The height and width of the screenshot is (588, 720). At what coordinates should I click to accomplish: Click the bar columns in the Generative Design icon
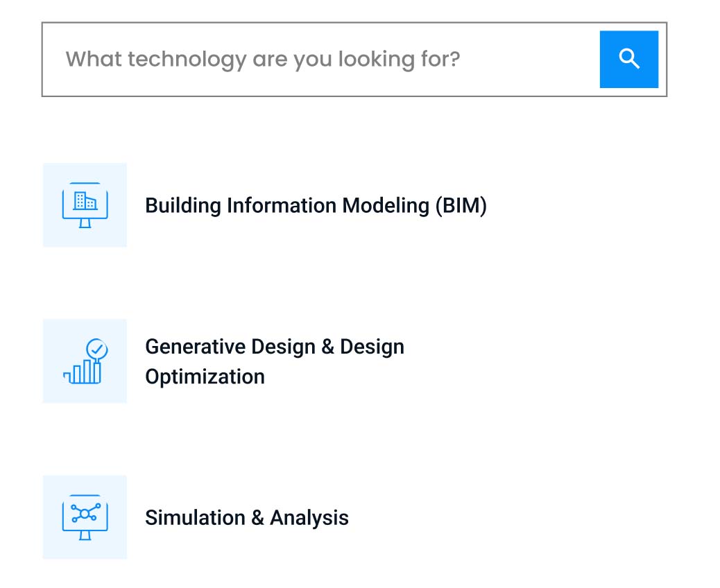[83, 372]
